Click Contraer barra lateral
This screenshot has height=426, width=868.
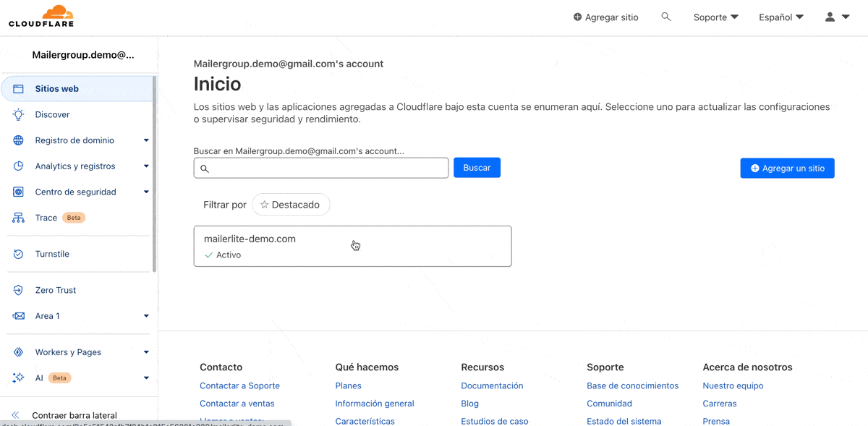pos(75,415)
